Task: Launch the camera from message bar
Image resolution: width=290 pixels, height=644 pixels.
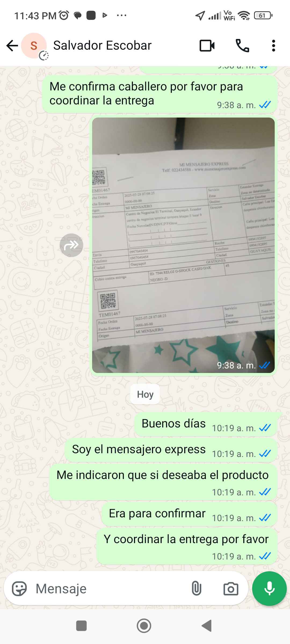Action: [x=231, y=589]
